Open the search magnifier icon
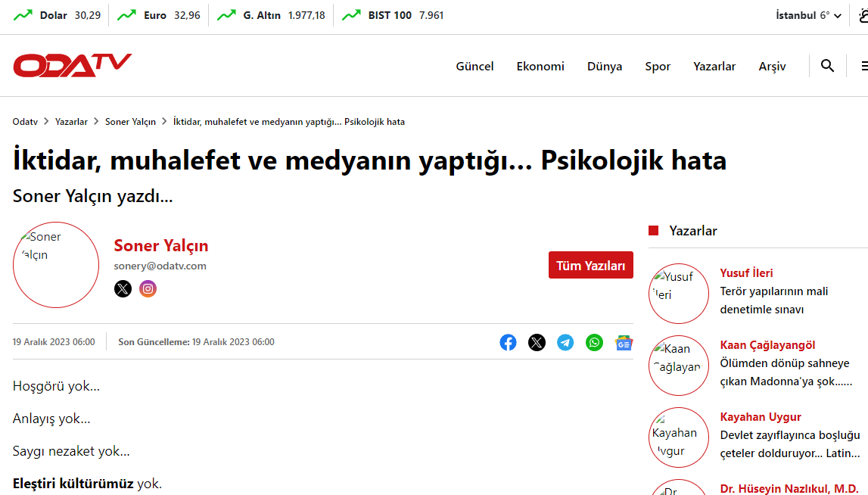Screen dimensions: 868x495 point(827,66)
